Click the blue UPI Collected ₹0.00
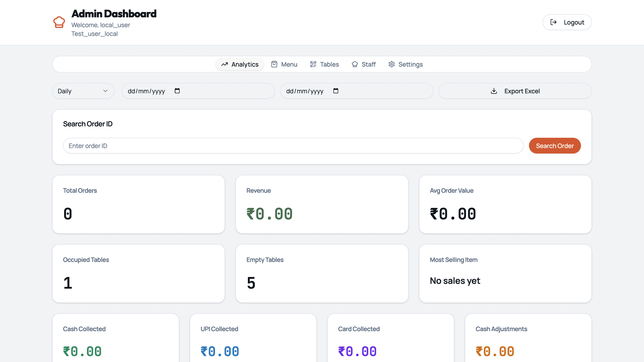Screen dimensions: 644x362 point(220,352)
